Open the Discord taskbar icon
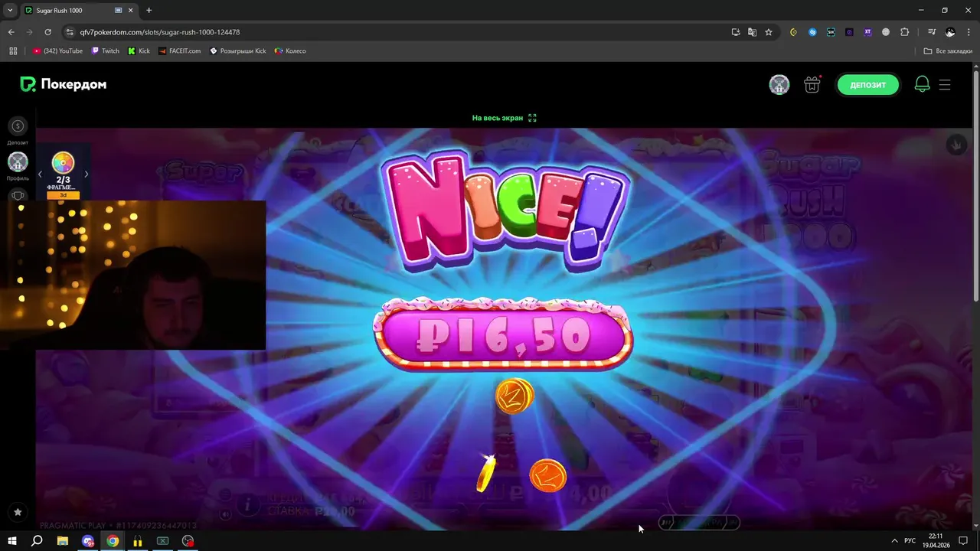This screenshot has height=551, width=980. coord(88,541)
